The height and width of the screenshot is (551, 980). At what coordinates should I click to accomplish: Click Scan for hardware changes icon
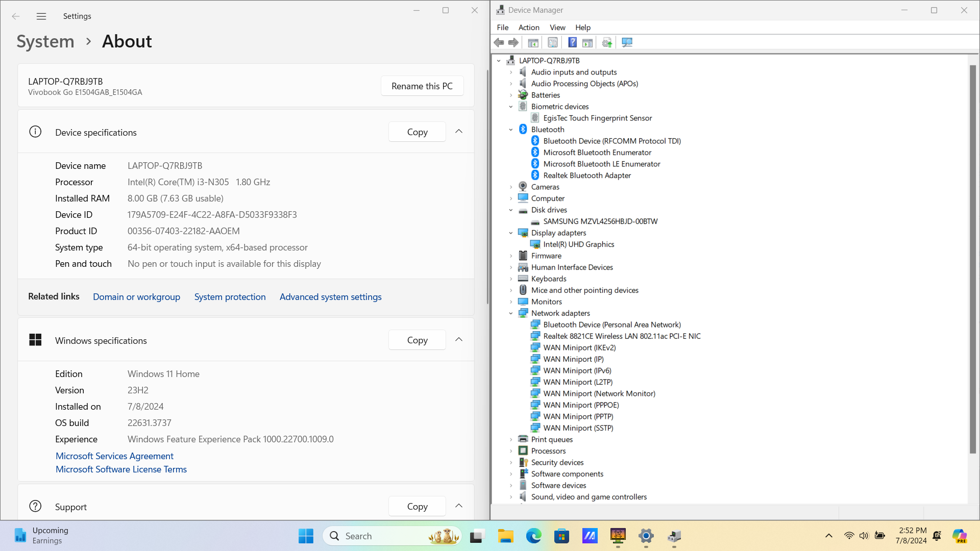click(627, 43)
